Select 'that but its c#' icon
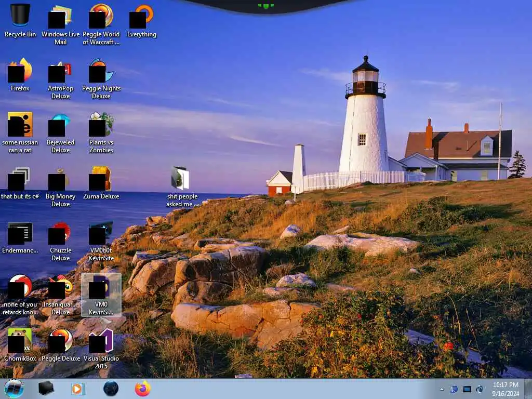 coord(20,183)
